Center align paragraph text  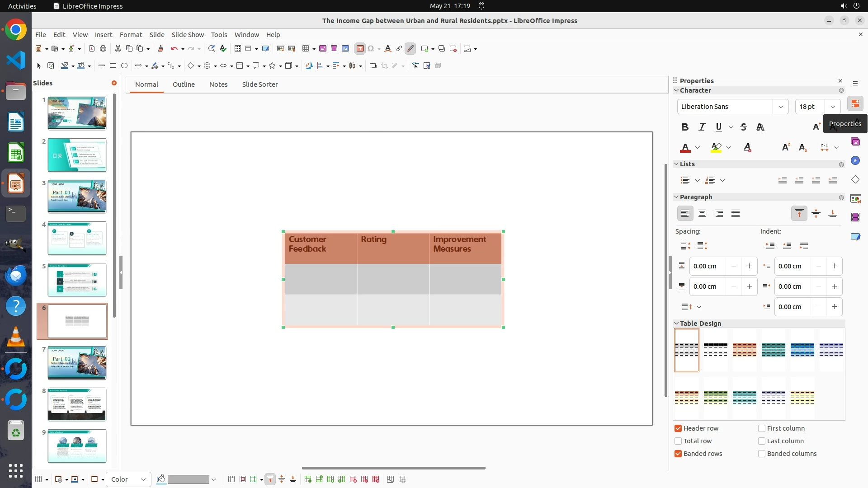click(702, 213)
